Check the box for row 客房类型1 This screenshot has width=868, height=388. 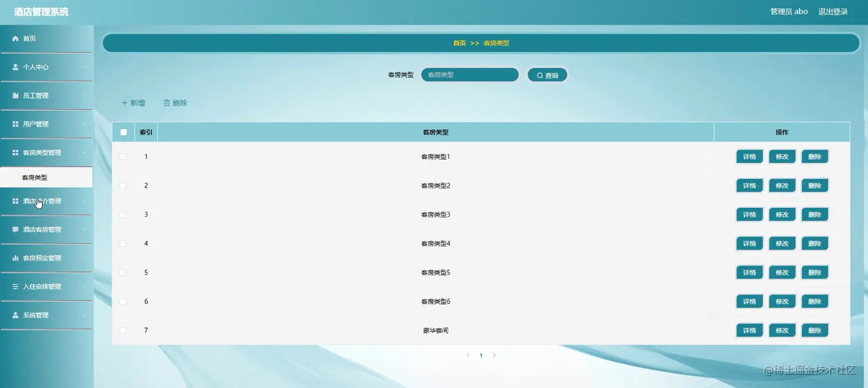tap(123, 157)
